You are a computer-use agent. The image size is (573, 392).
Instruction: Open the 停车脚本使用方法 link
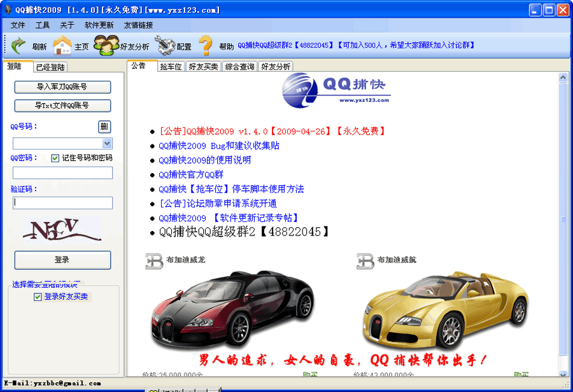coord(231,189)
